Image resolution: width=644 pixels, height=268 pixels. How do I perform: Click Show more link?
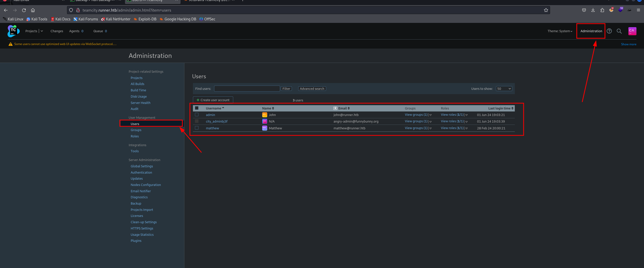pos(628,44)
